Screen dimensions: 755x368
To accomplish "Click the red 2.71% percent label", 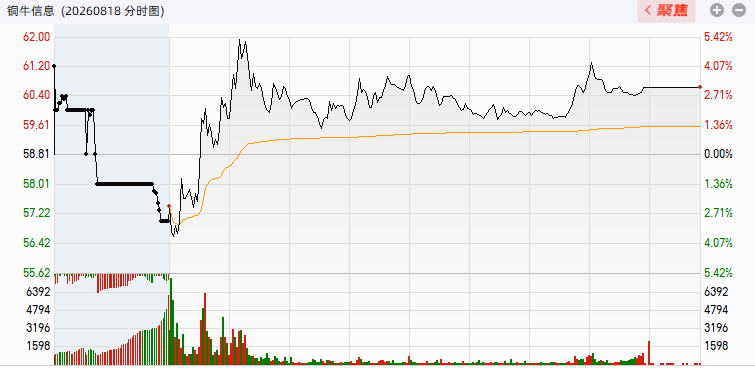I will point(718,95).
